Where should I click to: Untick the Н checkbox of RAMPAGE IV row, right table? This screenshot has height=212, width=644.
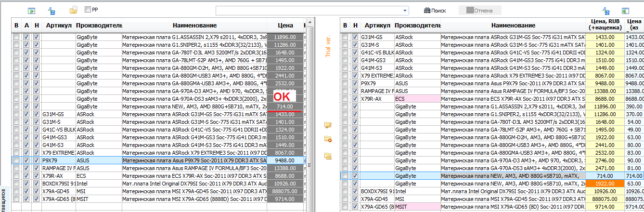pos(355,91)
